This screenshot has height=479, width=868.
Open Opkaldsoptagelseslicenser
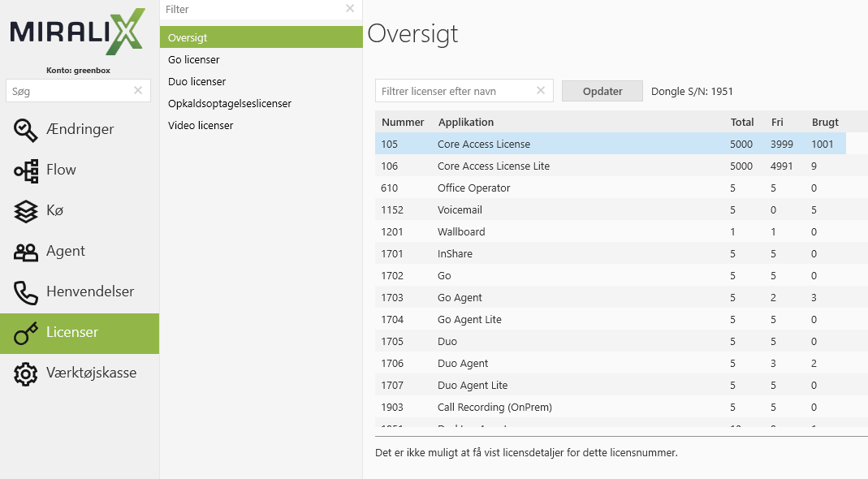pos(261,104)
